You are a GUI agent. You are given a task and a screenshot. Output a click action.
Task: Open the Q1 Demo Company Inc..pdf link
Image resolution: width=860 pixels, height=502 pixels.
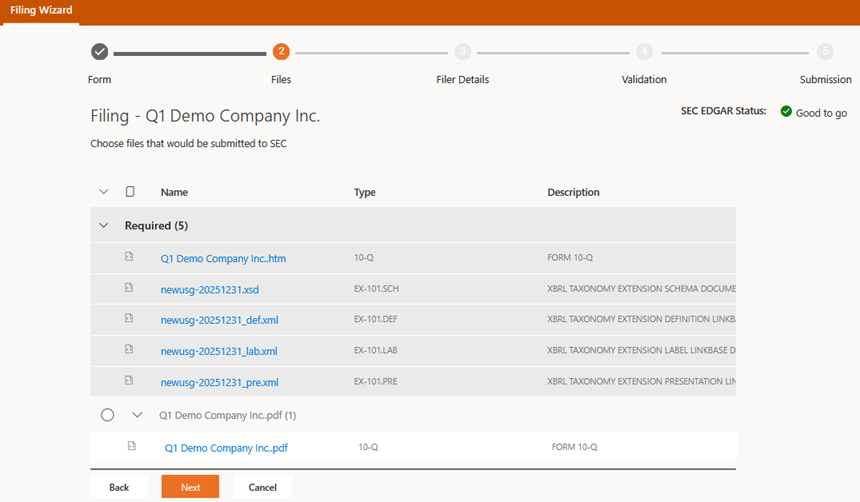point(226,448)
